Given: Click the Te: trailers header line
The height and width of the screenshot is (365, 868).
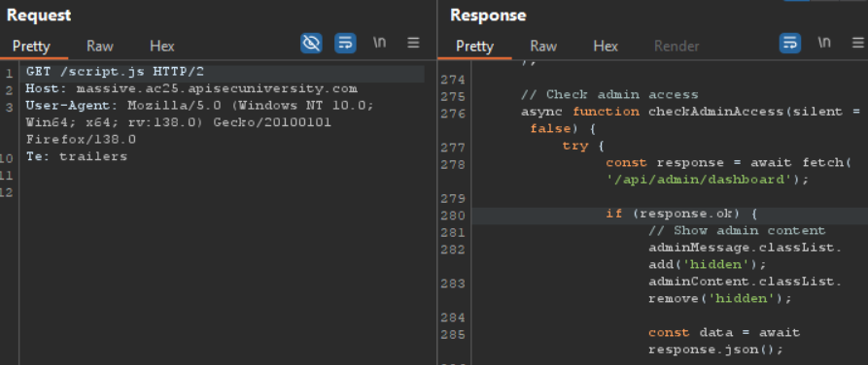Looking at the screenshot, I should (x=77, y=156).
